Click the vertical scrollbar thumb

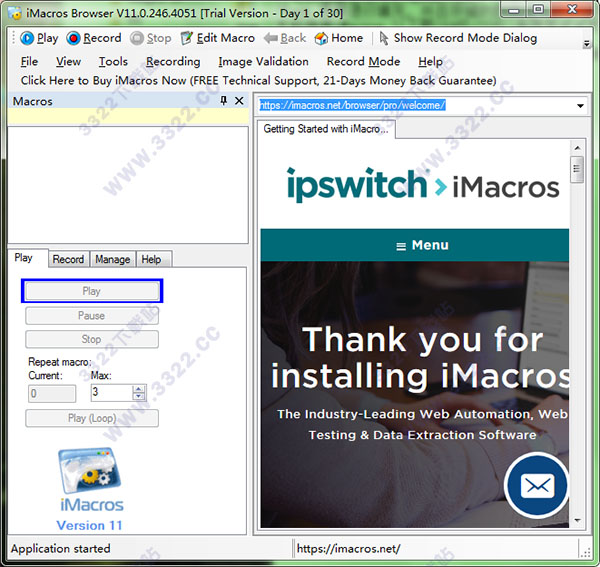tap(577, 169)
